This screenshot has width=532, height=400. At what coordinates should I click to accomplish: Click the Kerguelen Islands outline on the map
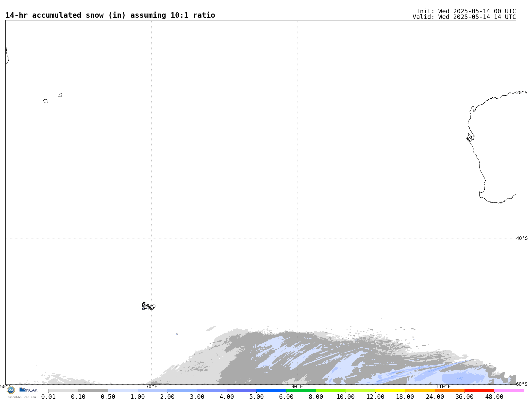tap(149, 306)
